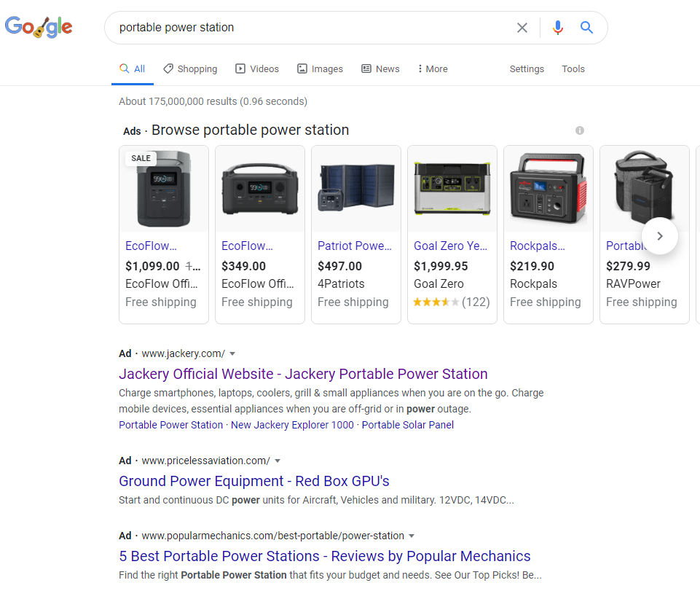
Task: Open the Settings menu
Action: click(x=527, y=68)
